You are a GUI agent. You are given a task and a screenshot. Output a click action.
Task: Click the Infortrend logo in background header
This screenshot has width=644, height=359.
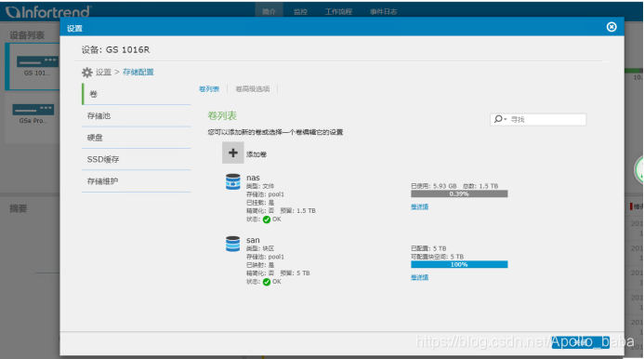tap(48, 11)
